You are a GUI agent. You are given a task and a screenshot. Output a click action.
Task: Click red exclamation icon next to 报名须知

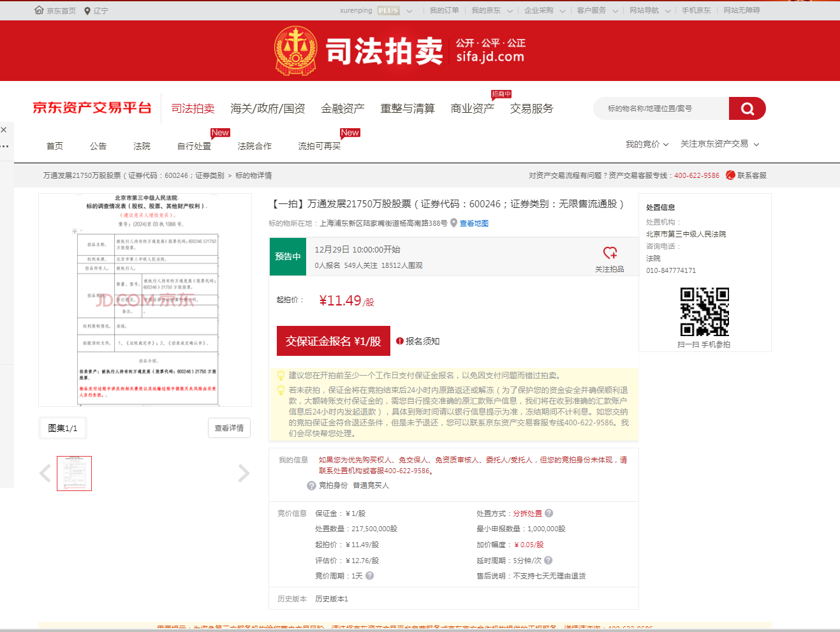click(400, 341)
